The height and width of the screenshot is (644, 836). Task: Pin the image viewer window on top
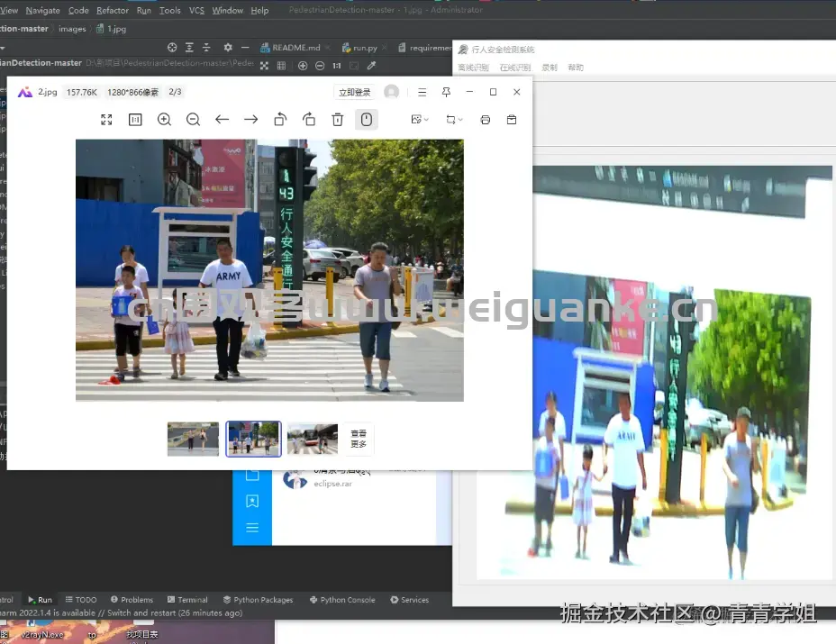(x=446, y=92)
